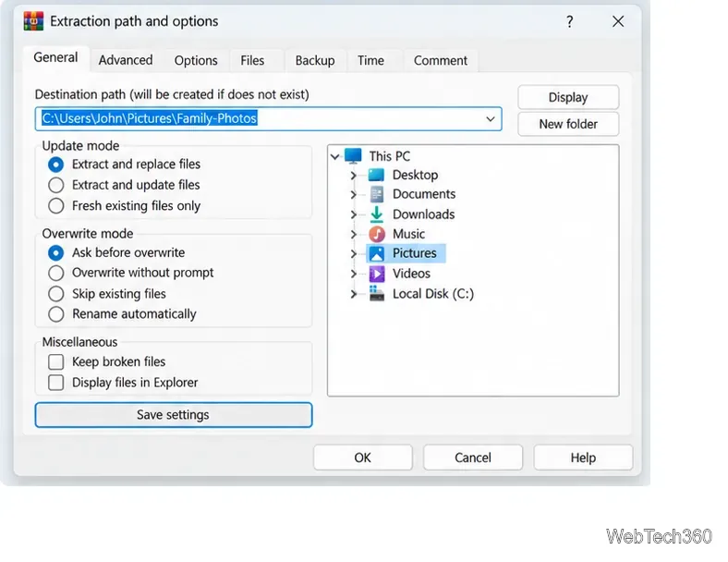Screen dimensions: 728x562
Task: Click the This PC monitor icon
Action: [353, 156]
